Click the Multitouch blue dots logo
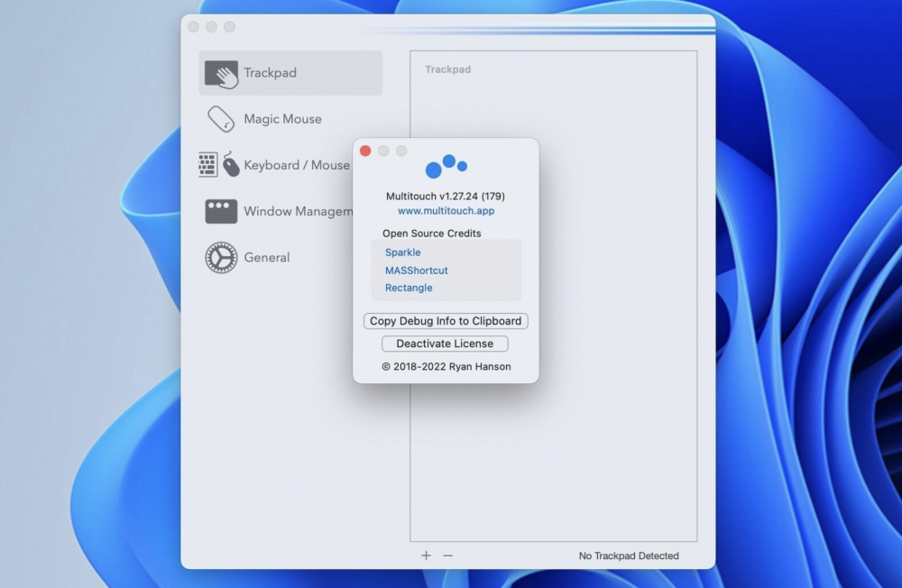The width and height of the screenshot is (902, 588). coord(446,166)
